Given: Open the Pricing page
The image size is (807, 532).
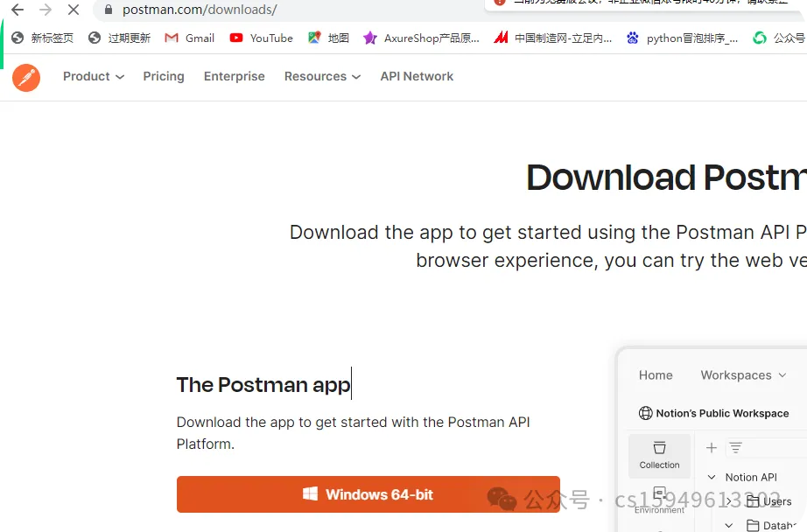Looking at the screenshot, I should [164, 77].
